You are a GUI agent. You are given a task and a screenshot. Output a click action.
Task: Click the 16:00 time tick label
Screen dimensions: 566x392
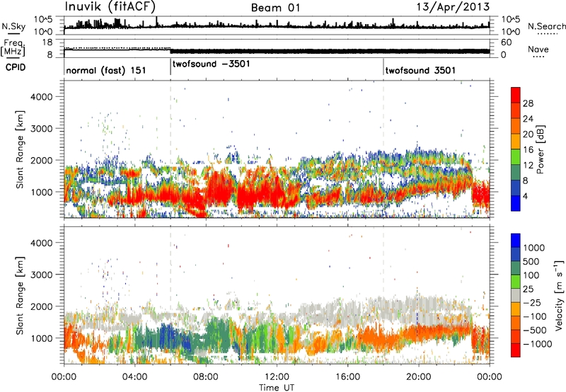[x=347, y=377]
